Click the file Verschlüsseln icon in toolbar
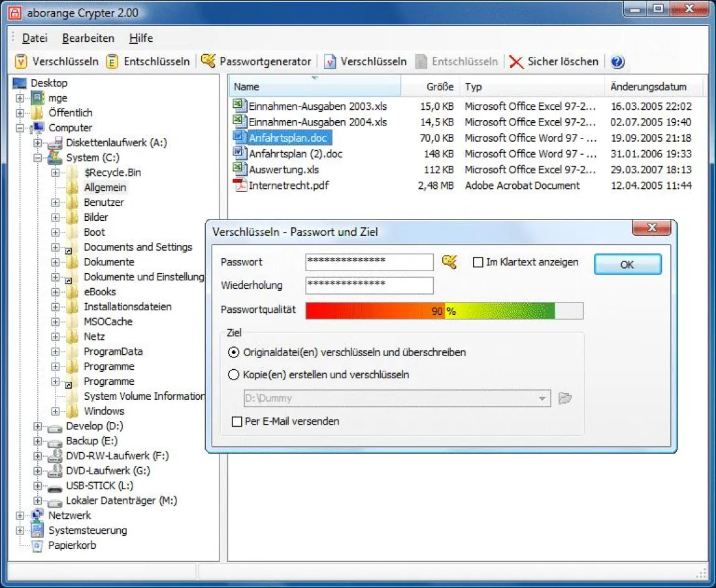 330,61
